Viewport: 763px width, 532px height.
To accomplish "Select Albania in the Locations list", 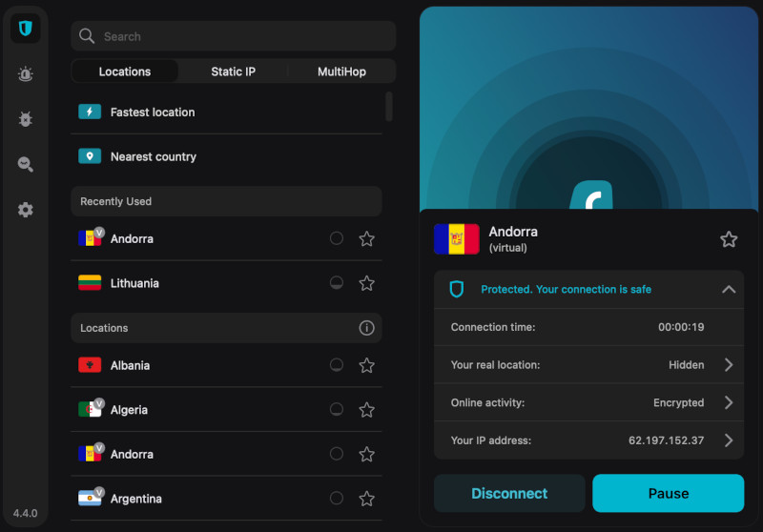I will (226, 365).
